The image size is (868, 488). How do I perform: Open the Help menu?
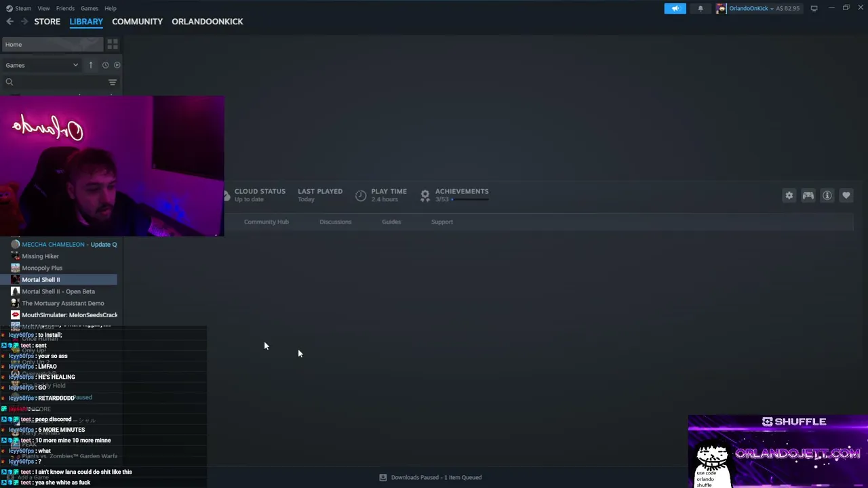point(111,8)
